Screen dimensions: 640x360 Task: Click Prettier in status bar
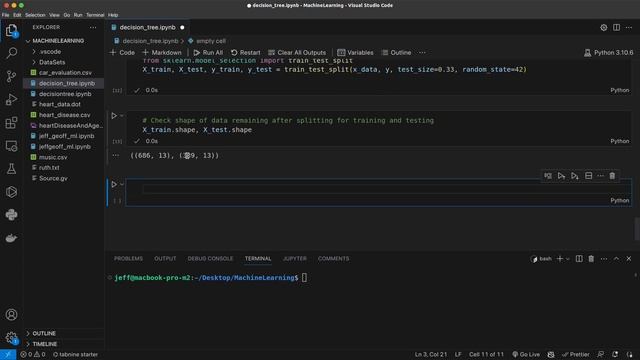click(x=576, y=354)
